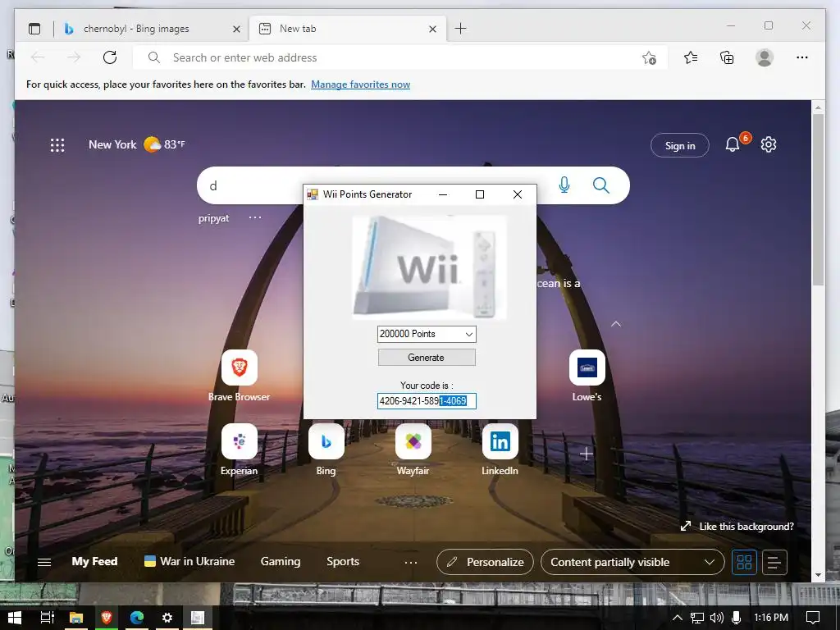Open the Favorites list icon
Image resolution: width=840 pixels, height=630 pixels.
point(691,57)
